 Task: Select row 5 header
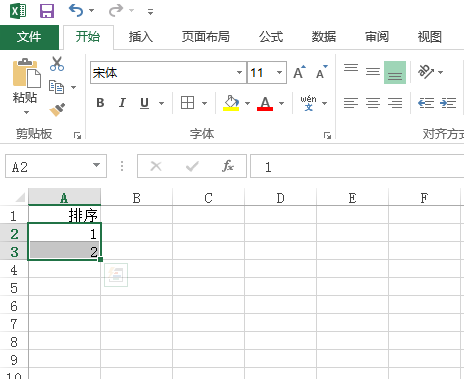click(14, 288)
